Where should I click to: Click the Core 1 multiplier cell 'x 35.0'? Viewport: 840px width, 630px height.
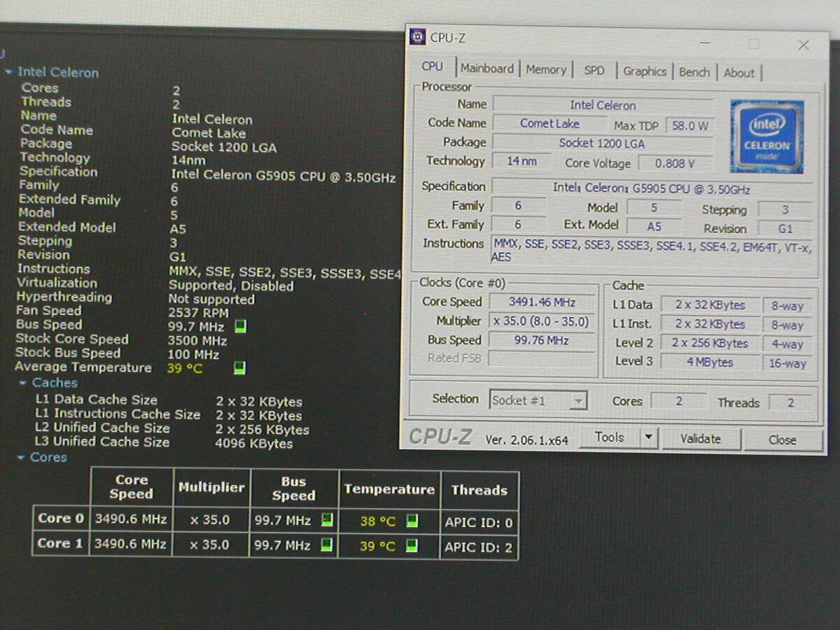211,545
